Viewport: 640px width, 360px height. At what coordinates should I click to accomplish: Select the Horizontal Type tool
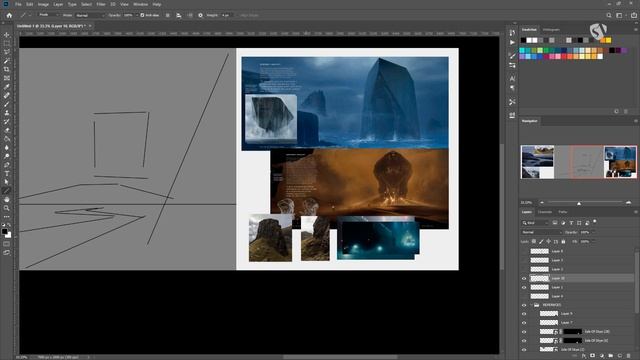(7, 173)
